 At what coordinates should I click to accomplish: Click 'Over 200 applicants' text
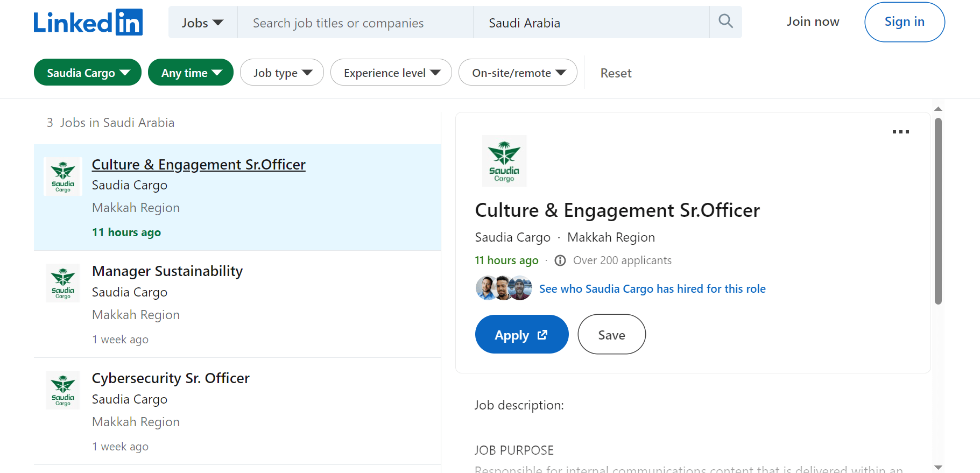click(x=622, y=260)
